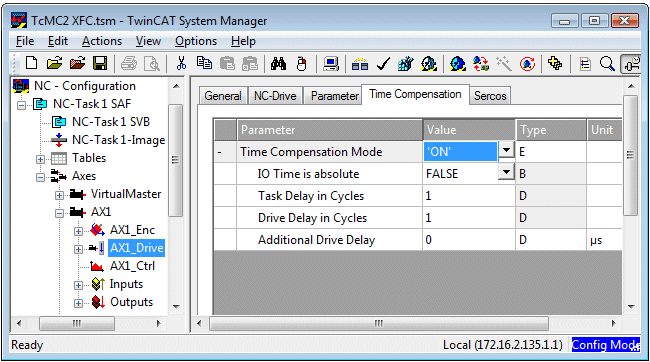Image resolution: width=650 pixels, height=362 pixels.
Task: Switch to the General tab
Action: point(223,96)
